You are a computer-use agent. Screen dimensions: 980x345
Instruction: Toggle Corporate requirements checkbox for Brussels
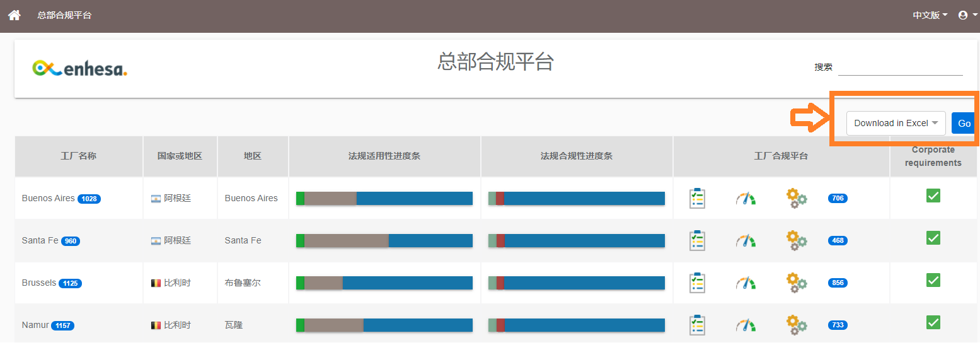(933, 280)
